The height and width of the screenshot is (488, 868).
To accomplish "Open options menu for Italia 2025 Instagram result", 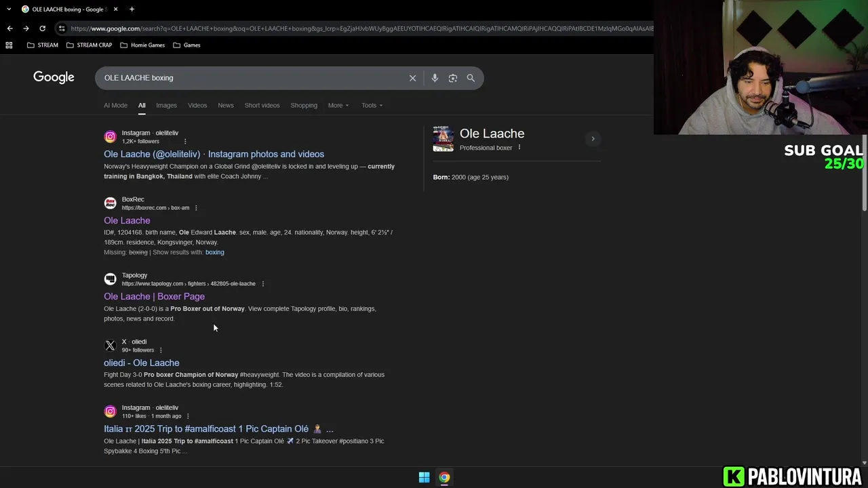I will point(188,416).
